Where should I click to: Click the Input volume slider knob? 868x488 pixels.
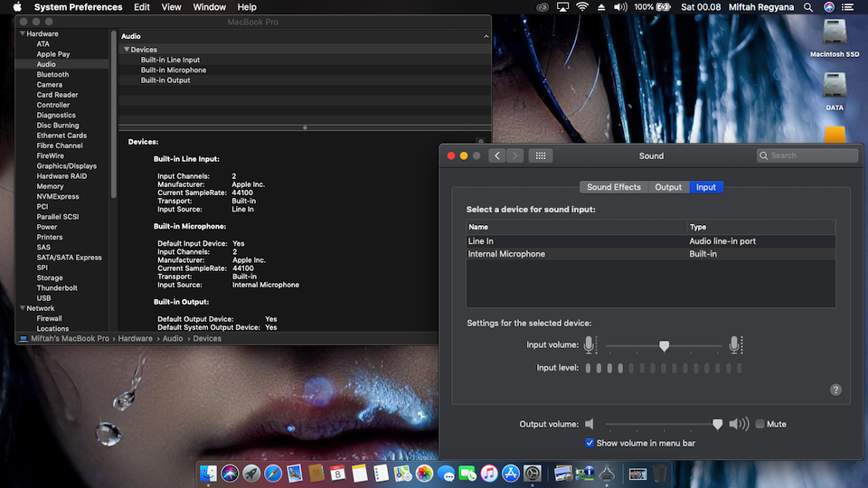pos(664,345)
